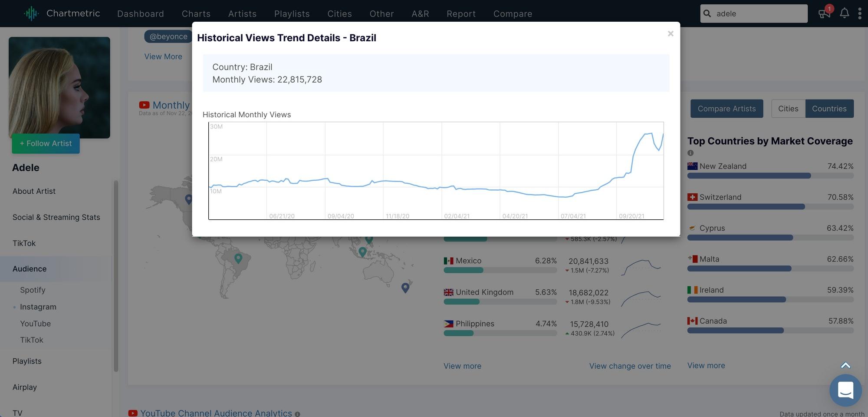
Task: Click the search field containing adele
Action: pyautogui.click(x=754, y=13)
